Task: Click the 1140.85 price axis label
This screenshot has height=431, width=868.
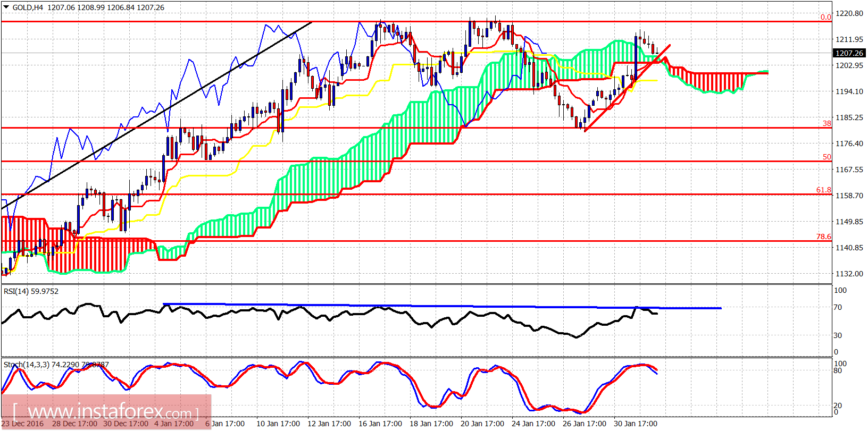Action: pos(849,248)
